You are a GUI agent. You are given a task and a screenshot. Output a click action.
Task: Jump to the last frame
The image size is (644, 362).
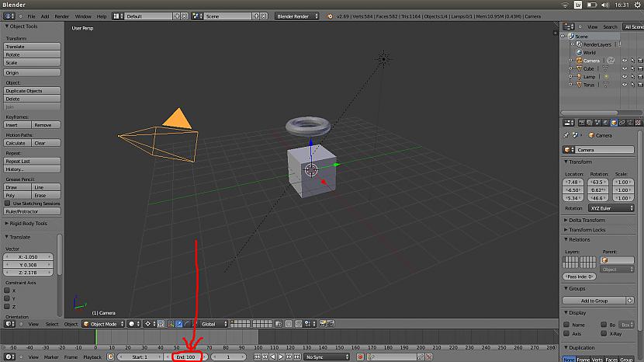297,357
